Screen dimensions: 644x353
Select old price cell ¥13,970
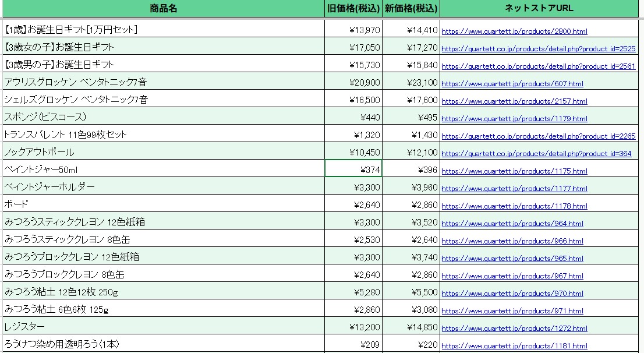coord(353,29)
